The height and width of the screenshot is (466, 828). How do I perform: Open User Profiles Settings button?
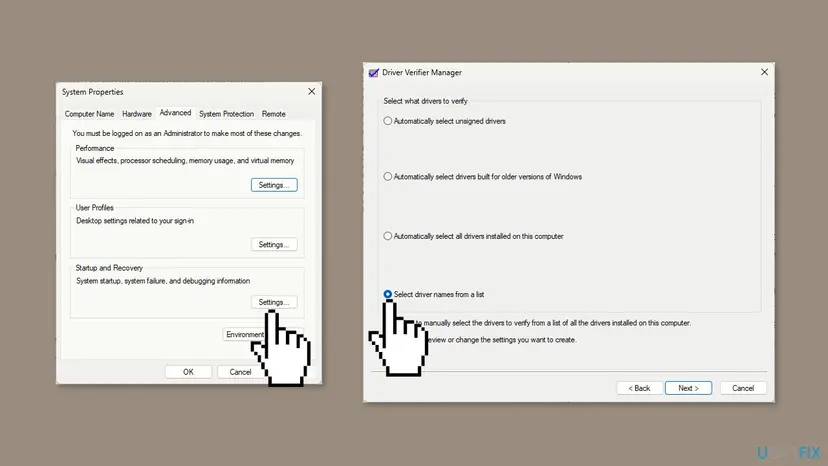click(274, 245)
